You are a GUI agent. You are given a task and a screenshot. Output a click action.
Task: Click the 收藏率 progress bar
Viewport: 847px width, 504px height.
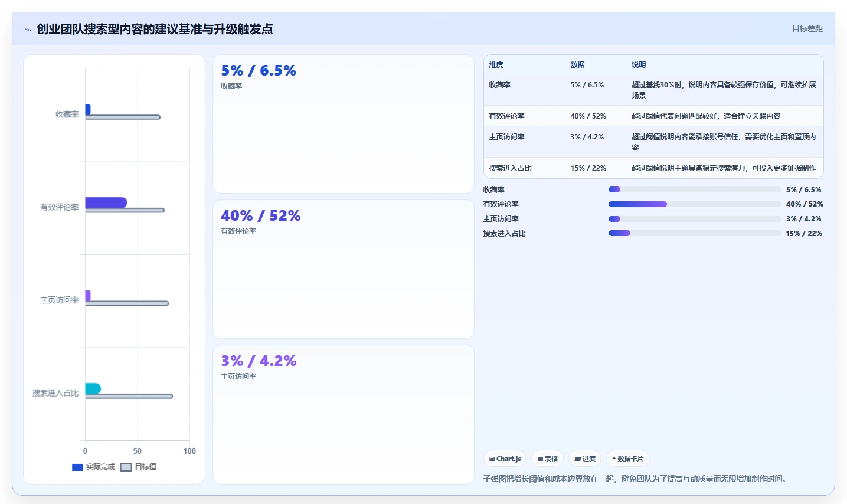[x=695, y=189]
